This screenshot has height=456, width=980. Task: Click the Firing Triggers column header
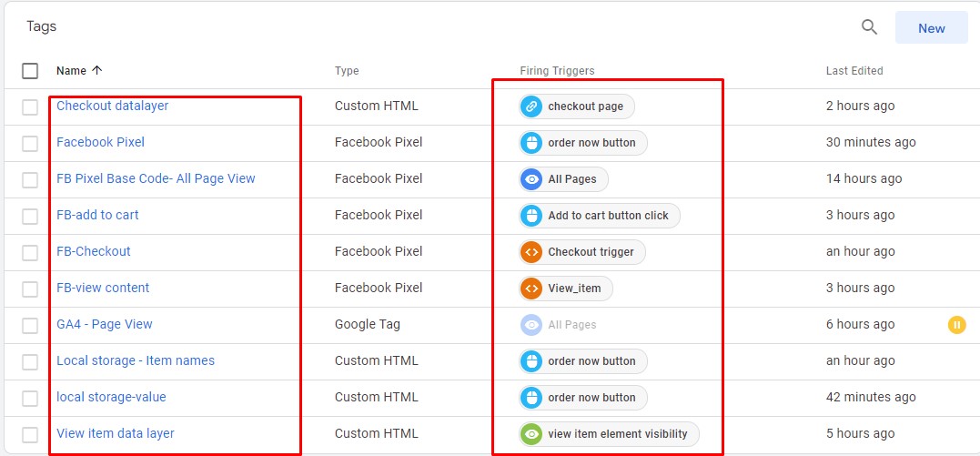click(557, 71)
